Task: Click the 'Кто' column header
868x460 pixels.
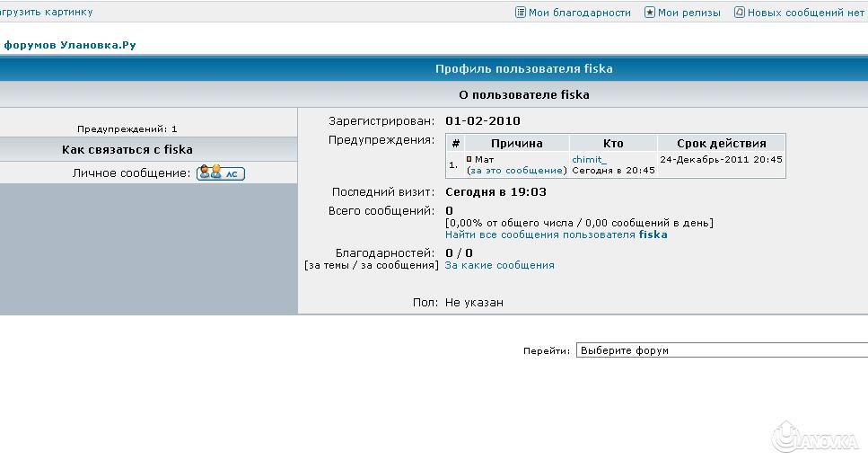Action: (x=613, y=144)
